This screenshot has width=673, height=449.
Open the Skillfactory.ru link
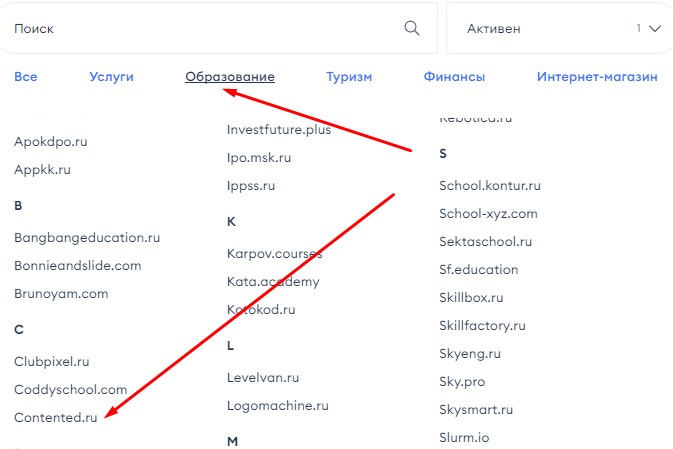[482, 325]
